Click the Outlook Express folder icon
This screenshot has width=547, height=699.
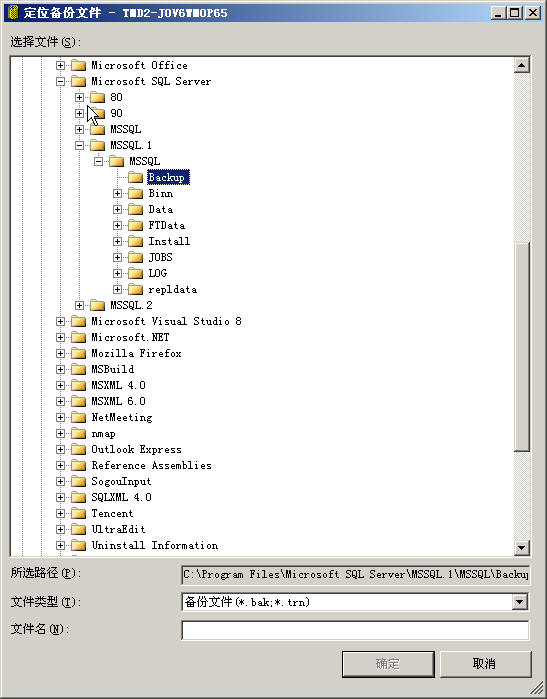tap(78, 449)
